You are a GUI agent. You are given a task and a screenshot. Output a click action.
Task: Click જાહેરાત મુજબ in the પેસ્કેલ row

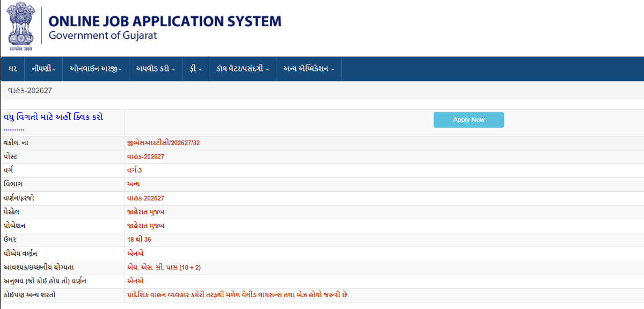145,212
